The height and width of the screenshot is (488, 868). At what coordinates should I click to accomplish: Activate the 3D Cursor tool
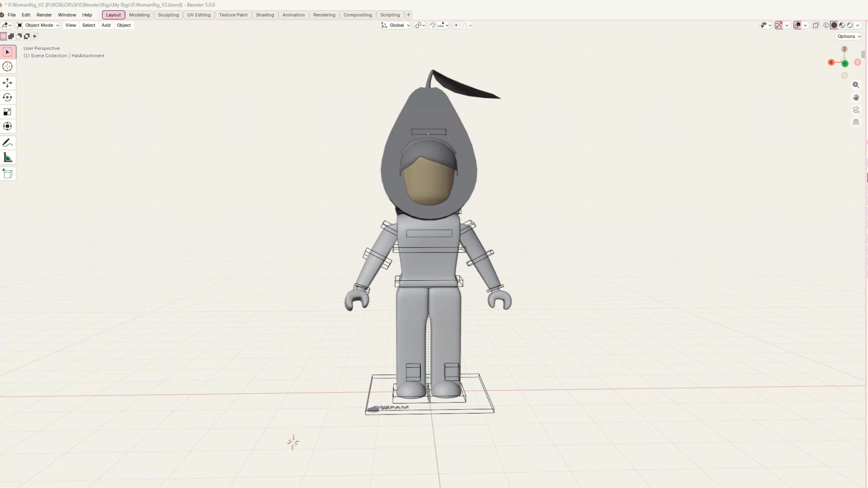point(8,67)
